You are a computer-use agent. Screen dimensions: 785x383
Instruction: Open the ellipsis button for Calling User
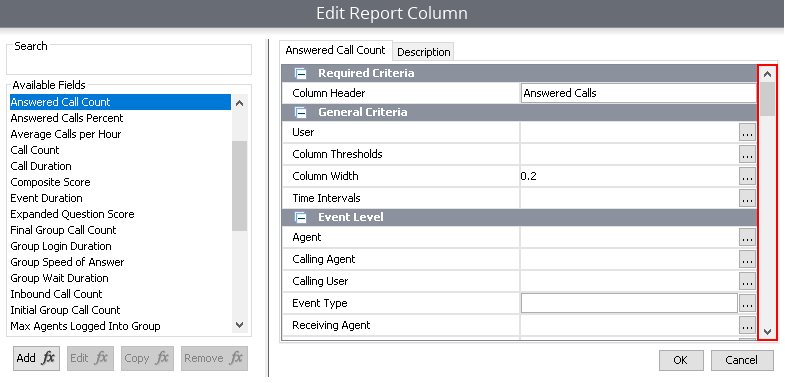[x=747, y=281]
